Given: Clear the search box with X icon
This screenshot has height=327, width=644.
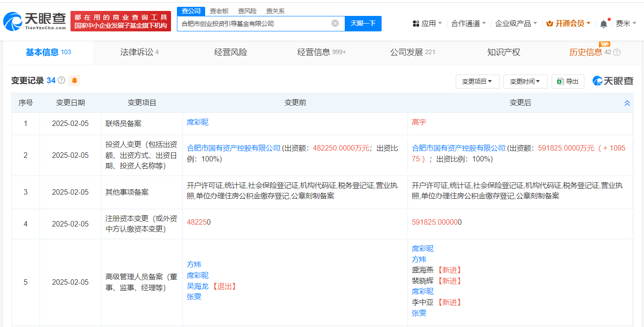Looking at the screenshot, I should 335,23.
